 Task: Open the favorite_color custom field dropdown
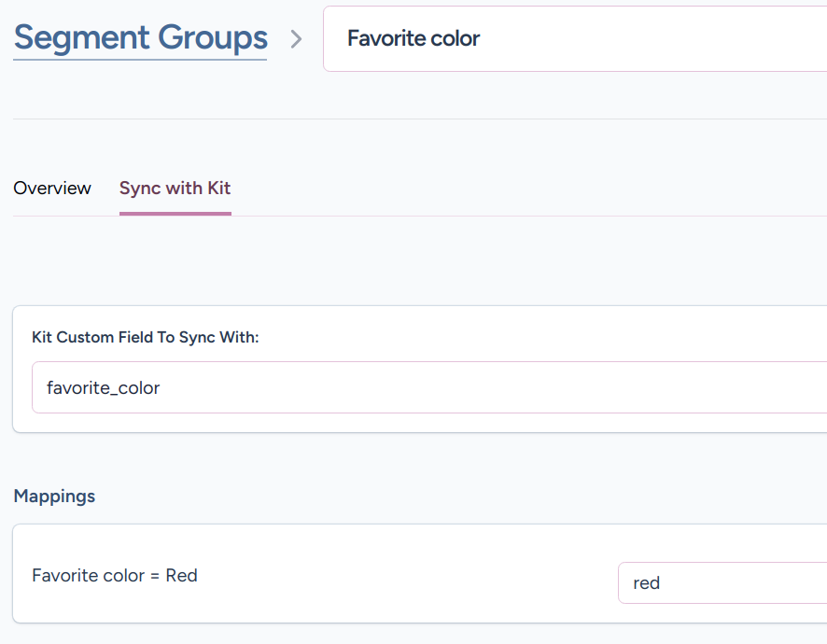(429, 387)
